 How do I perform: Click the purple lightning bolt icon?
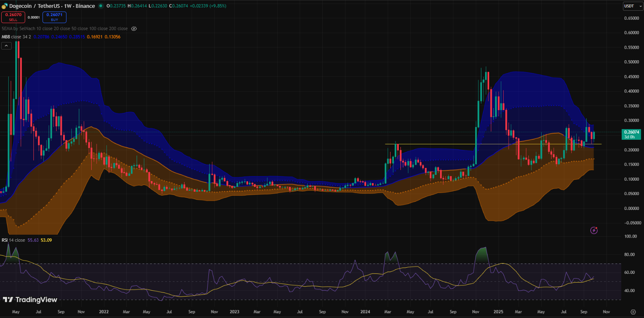(594, 231)
